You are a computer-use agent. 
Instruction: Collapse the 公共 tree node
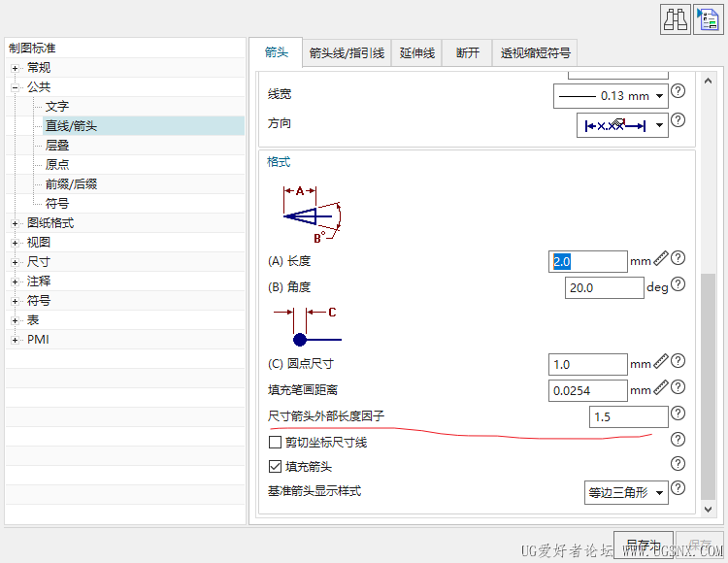pyautogui.click(x=16, y=87)
